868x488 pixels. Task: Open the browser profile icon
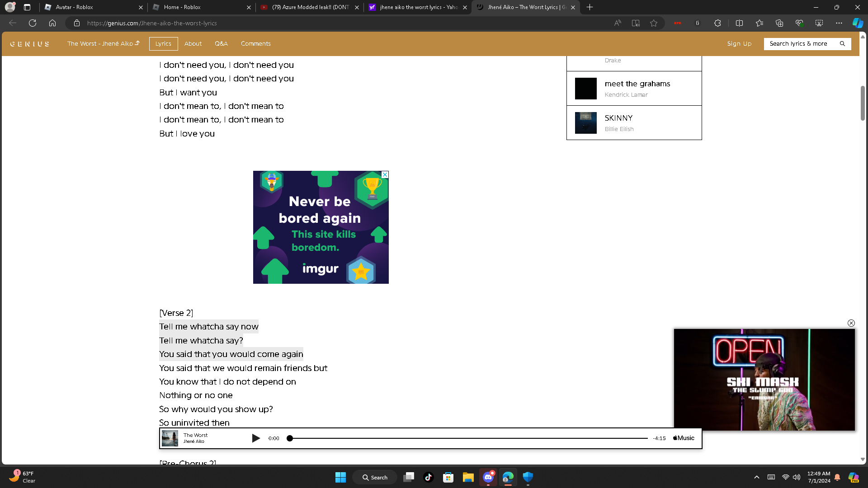click(10, 7)
